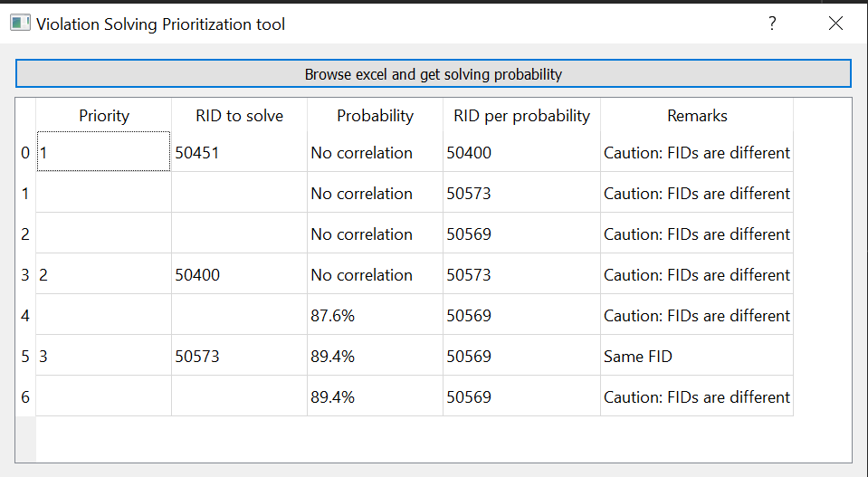Click RID to solve cell 50573

click(239, 355)
